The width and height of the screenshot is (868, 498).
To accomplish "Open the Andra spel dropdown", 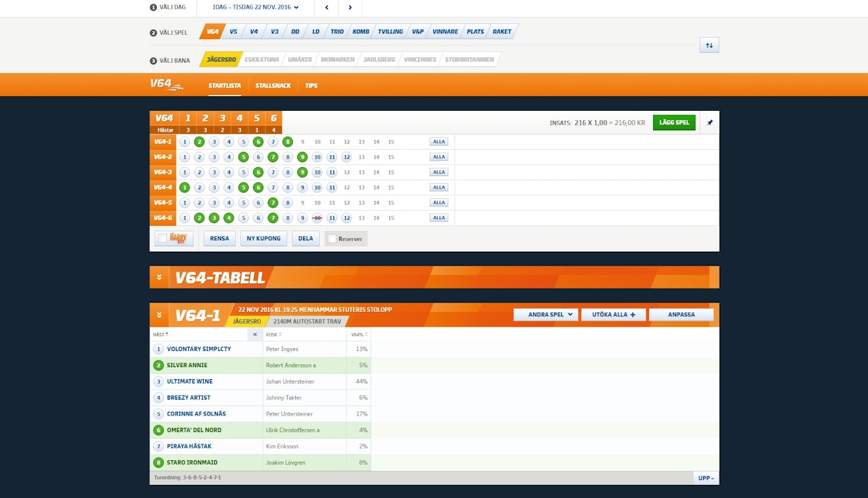I will coord(545,315).
